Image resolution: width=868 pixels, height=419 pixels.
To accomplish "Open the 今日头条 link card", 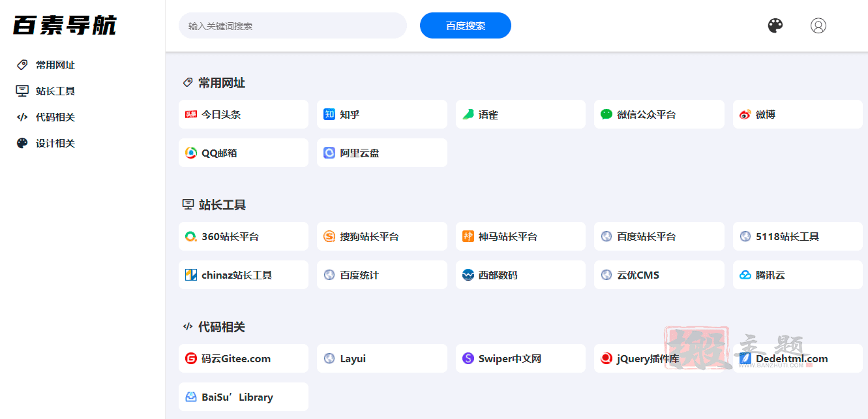I will [243, 114].
